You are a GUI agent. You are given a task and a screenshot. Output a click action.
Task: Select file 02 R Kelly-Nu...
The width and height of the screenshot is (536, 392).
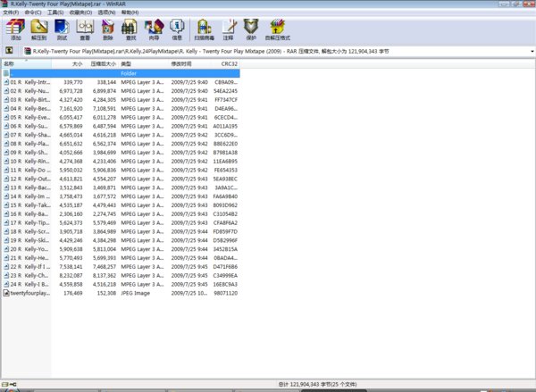tap(30, 91)
